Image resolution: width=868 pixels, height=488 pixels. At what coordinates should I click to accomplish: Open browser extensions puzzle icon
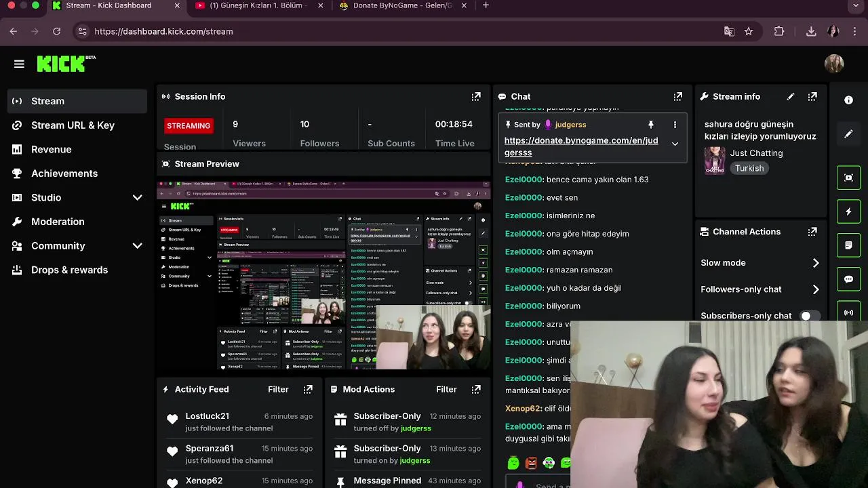pyautogui.click(x=779, y=31)
